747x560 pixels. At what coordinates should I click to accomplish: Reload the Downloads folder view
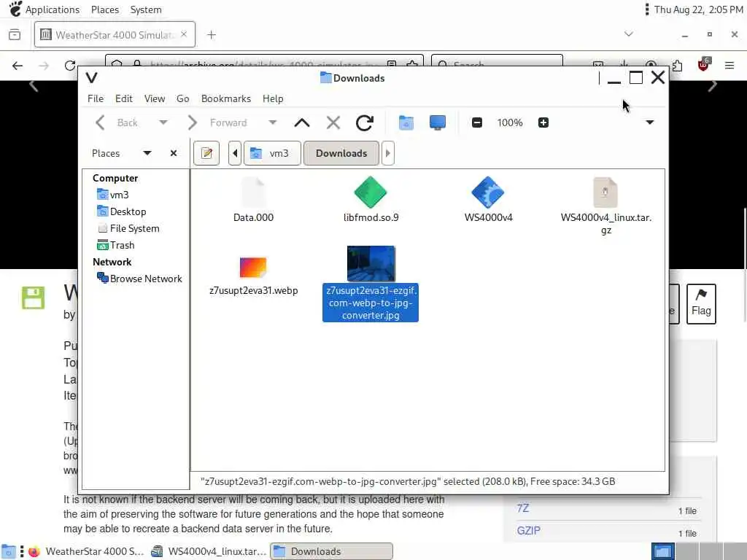pyautogui.click(x=365, y=122)
